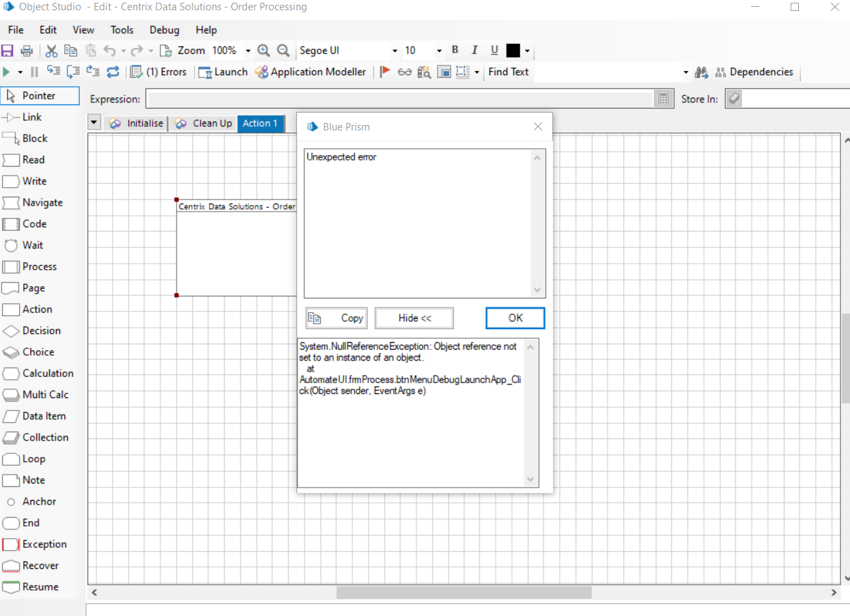850x616 pixels.
Task: Toggle bold text formatting
Action: tap(455, 50)
